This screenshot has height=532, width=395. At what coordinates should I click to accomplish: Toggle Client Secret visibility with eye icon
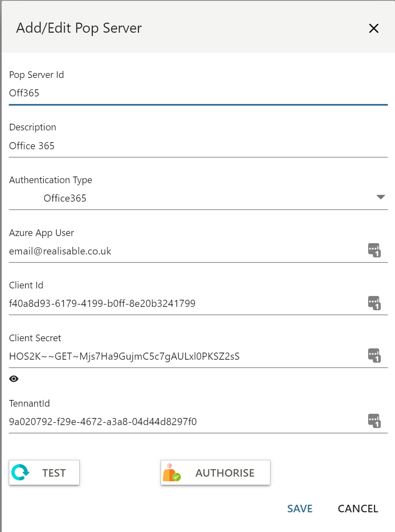pyautogui.click(x=14, y=379)
